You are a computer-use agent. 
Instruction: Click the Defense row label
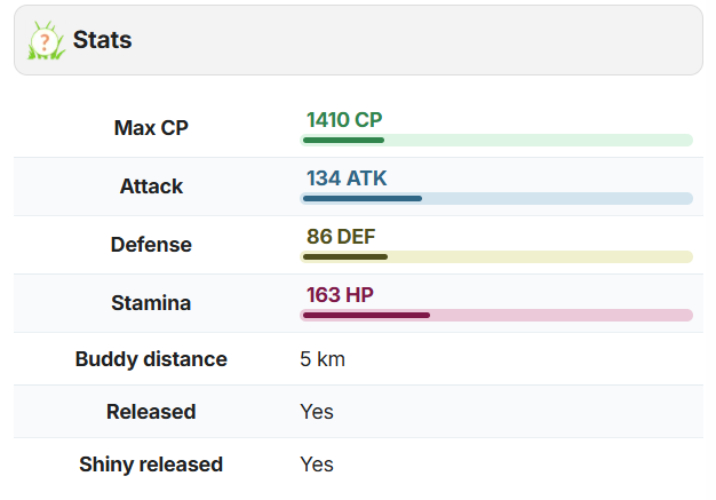[151, 245]
